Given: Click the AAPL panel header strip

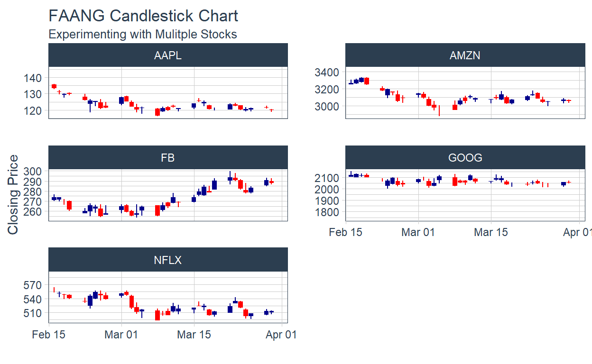Looking at the screenshot, I should (x=168, y=55).
